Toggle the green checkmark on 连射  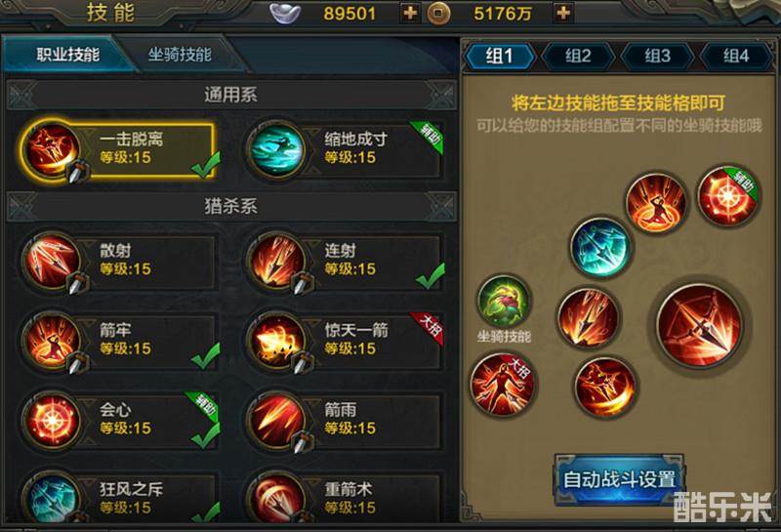(x=431, y=276)
